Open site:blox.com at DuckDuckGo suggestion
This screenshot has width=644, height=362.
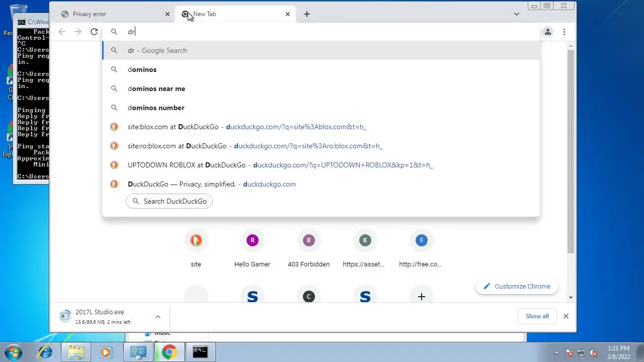tap(321, 127)
